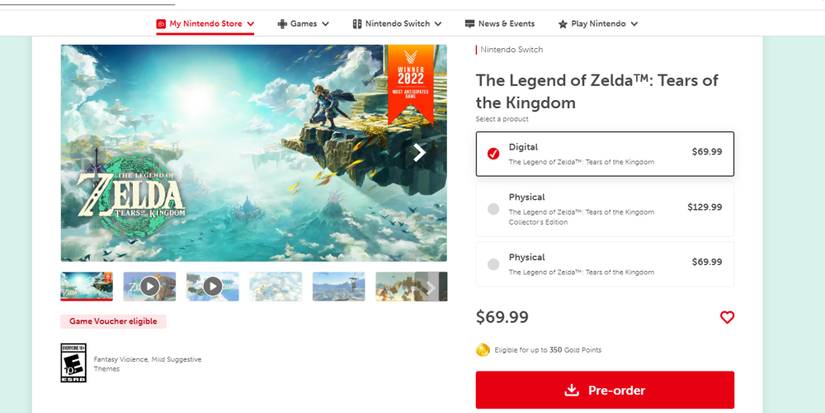
Task: Select the first Zelda logo thumbnail
Action: click(87, 286)
